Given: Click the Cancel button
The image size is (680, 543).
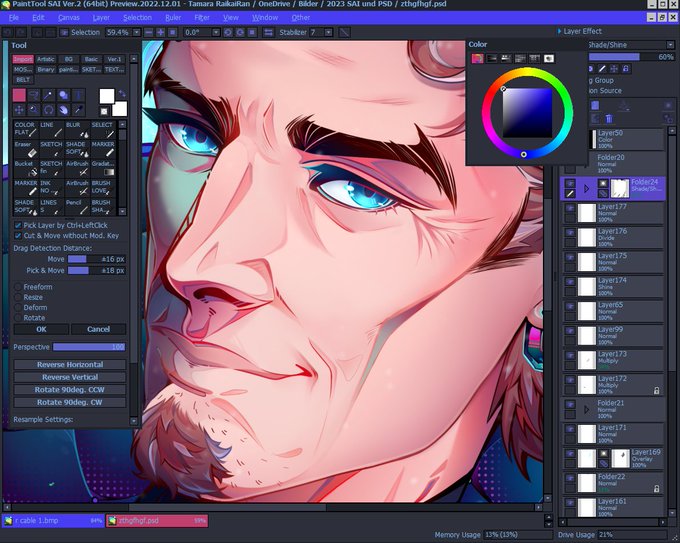Looking at the screenshot, I should click(x=98, y=329).
